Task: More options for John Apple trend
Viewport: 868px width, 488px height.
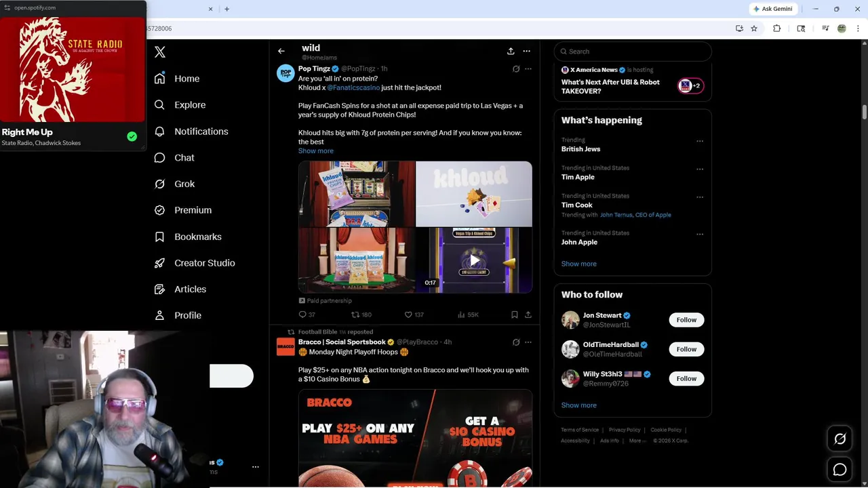Action: [x=700, y=234]
